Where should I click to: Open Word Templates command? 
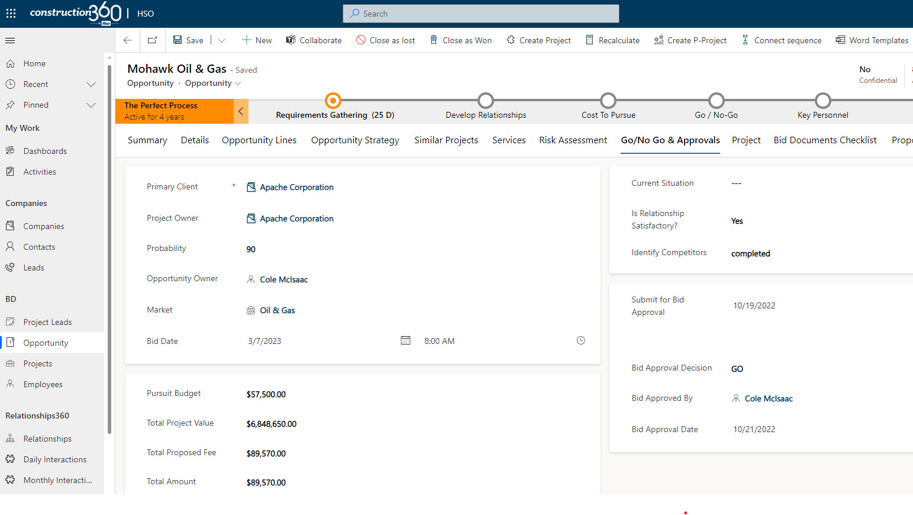tap(872, 40)
